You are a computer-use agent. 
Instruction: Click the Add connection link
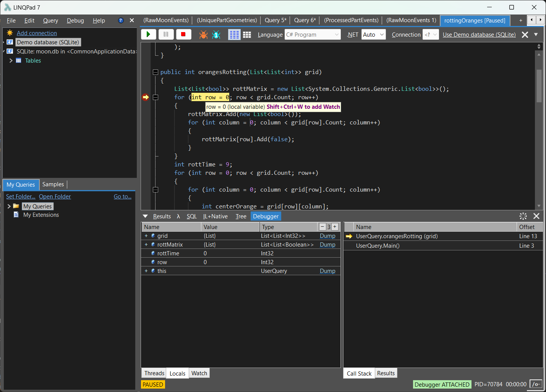[37, 33]
